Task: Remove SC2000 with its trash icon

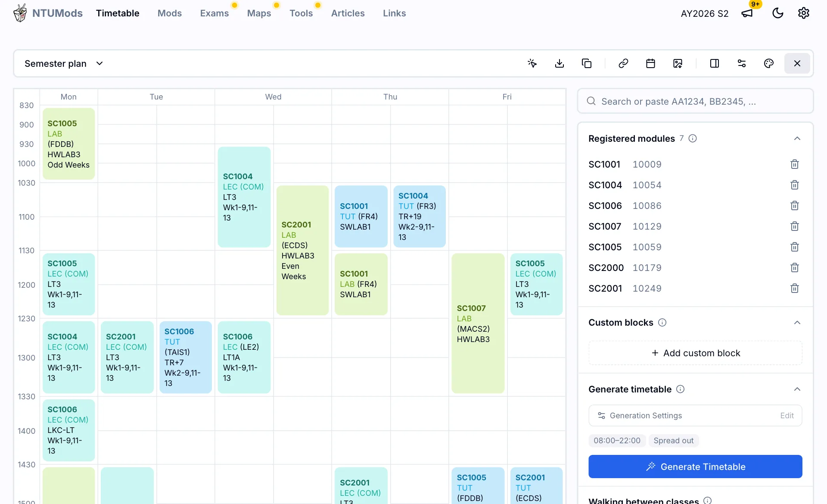Action: click(795, 268)
